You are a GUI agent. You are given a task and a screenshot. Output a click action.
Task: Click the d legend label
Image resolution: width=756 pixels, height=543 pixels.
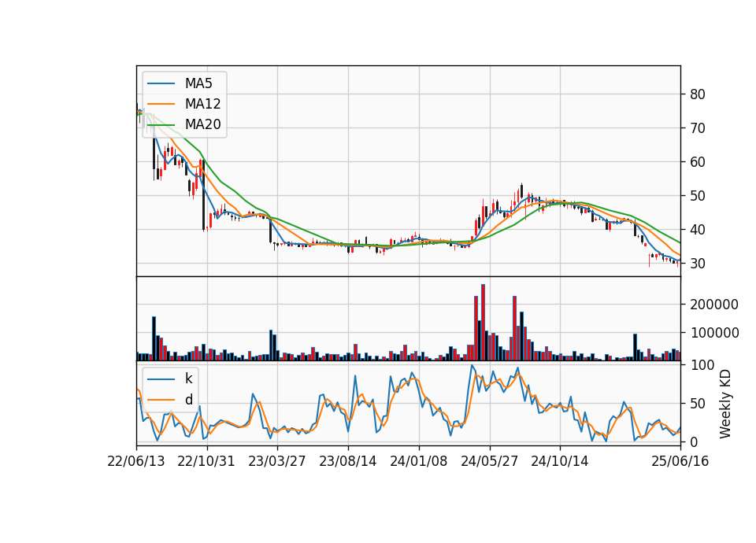point(188,400)
